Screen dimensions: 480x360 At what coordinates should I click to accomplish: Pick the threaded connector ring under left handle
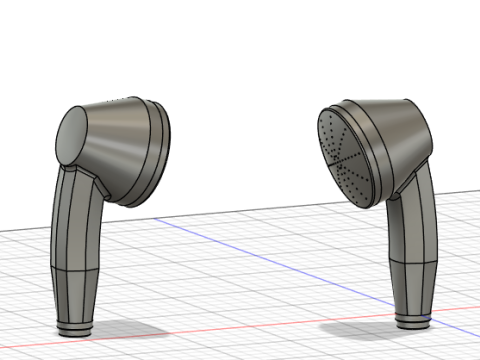74,328
